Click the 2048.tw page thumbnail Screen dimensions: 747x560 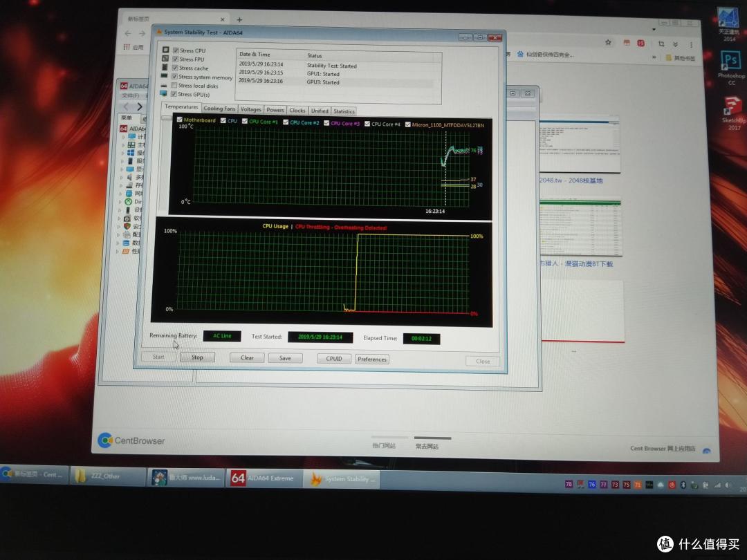[x=580, y=145]
